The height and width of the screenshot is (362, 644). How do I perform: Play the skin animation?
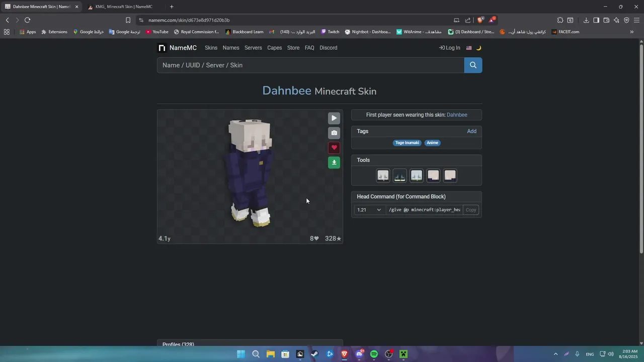click(334, 118)
